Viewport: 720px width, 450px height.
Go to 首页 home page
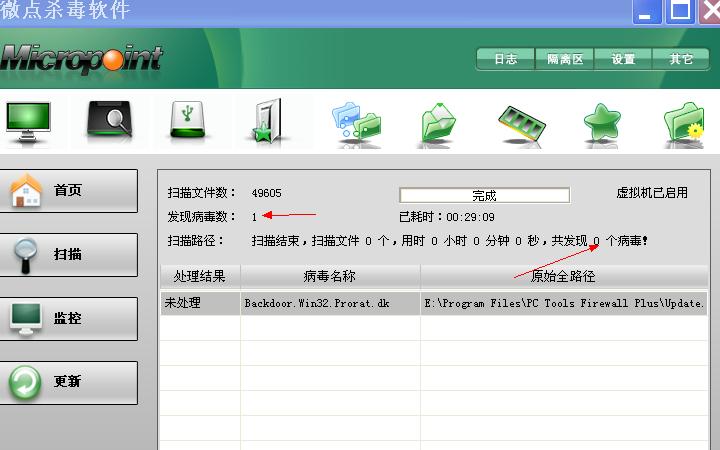(x=69, y=191)
